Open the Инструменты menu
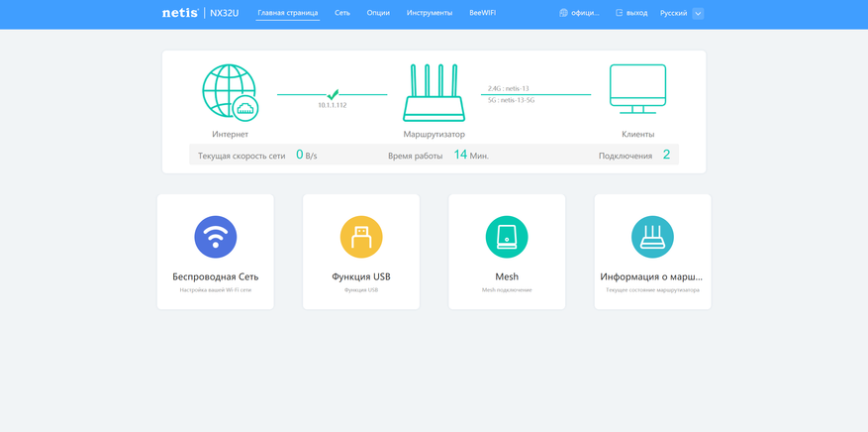The height and width of the screenshot is (432, 868). click(430, 13)
